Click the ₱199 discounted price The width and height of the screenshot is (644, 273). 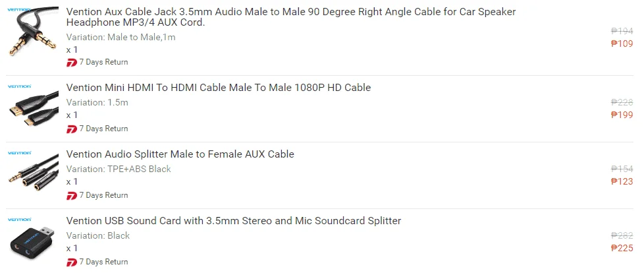tap(622, 115)
